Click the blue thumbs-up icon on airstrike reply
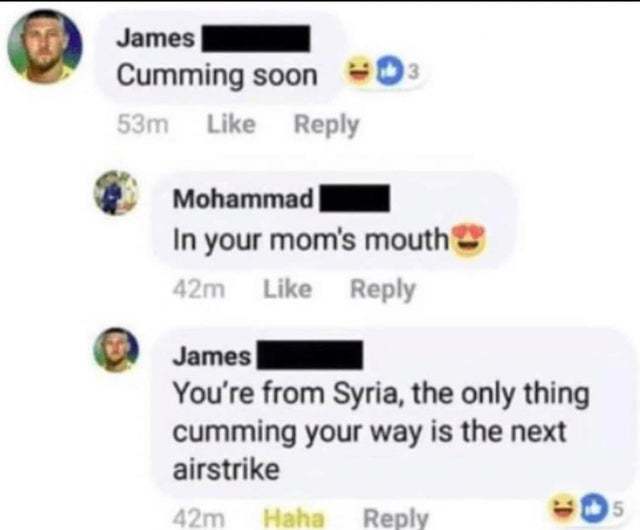 (x=595, y=509)
